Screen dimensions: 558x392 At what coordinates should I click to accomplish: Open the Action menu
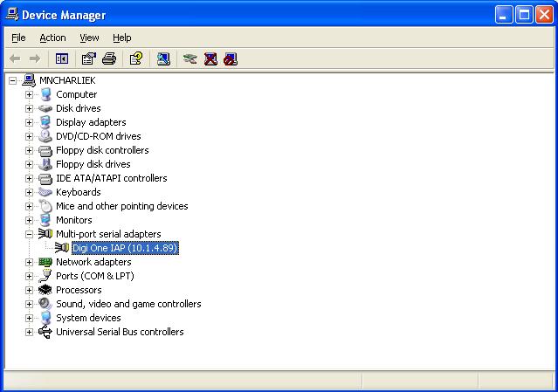point(52,38)
